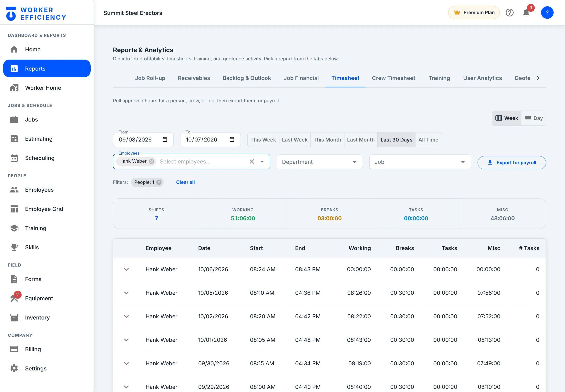
Task: Select the Last Week range
Action: coord(294,140)
